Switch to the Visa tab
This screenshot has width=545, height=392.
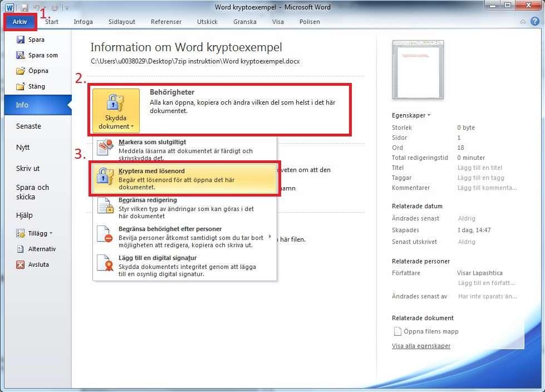[278, 22]
